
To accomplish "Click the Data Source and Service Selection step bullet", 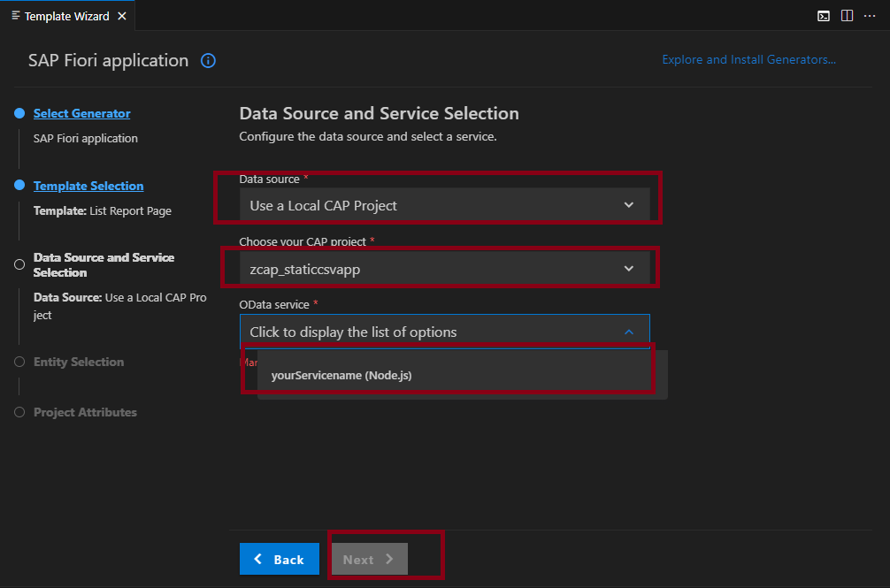I will tap(19, 264).
